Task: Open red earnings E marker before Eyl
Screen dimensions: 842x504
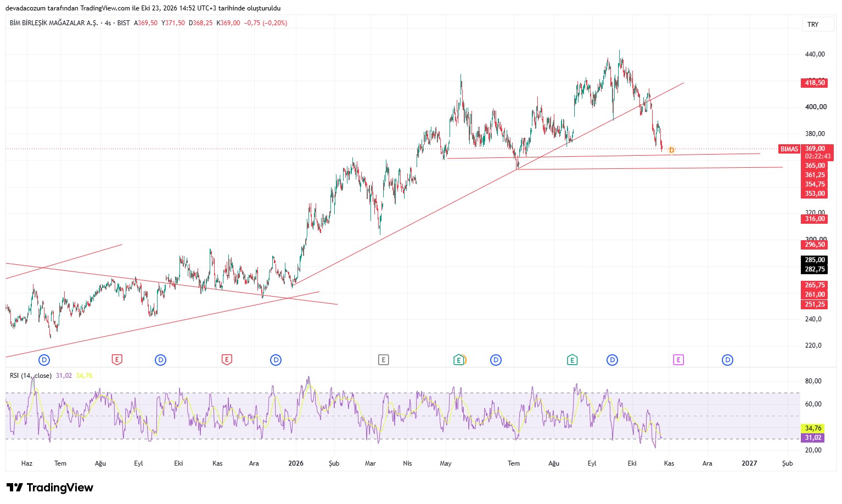Action: coord(116,360)
